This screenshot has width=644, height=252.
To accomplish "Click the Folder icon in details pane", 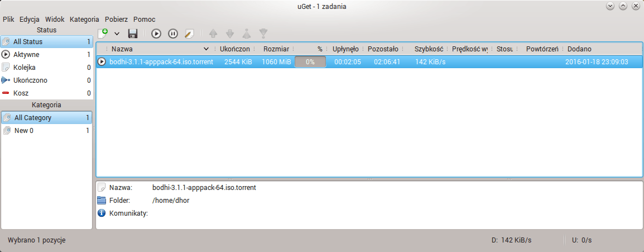I will click(x=102, y=200).
